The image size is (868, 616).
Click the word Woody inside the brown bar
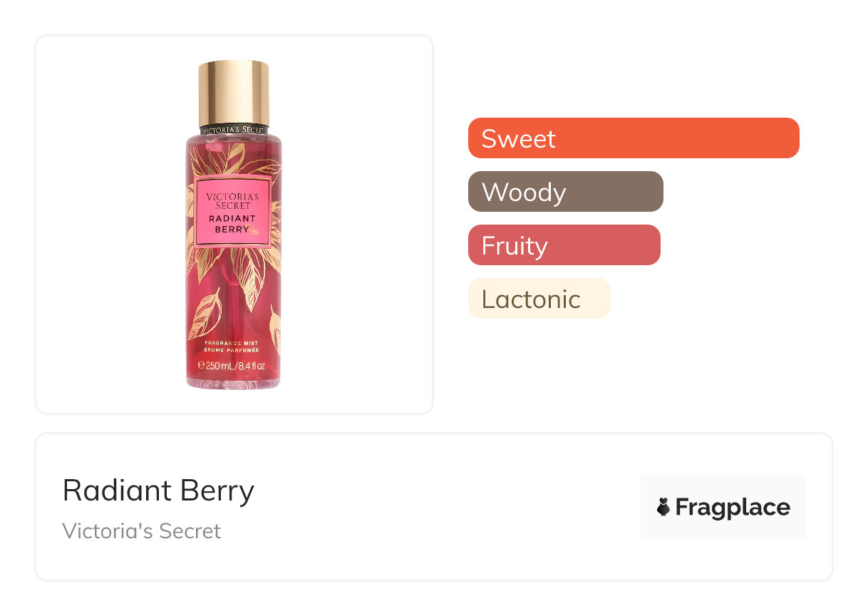[524, 192]
